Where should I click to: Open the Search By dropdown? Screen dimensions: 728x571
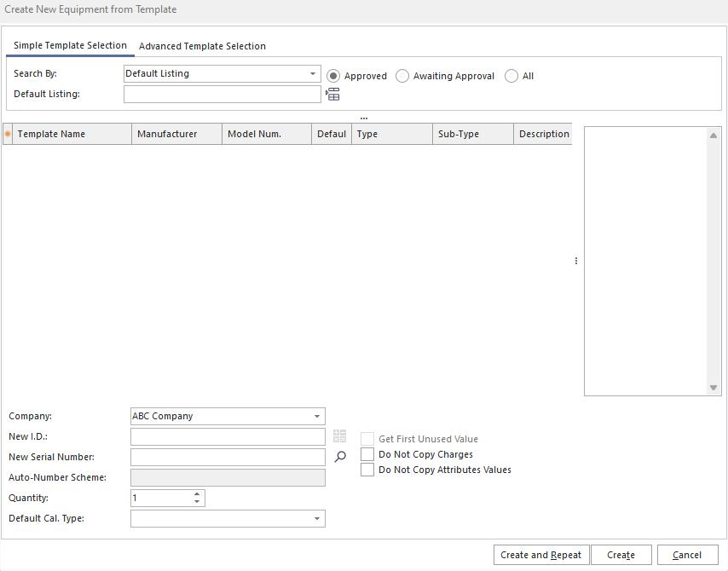tap(313, 74)
